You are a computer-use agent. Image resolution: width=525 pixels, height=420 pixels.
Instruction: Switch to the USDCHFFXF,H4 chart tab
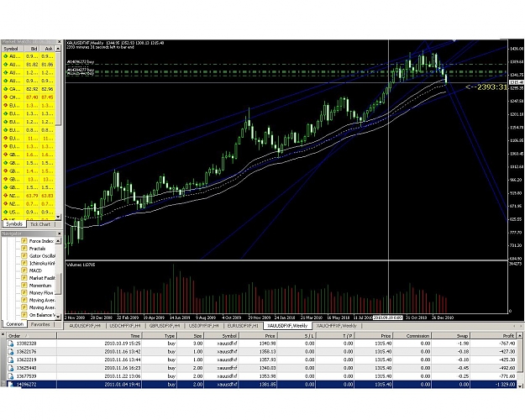125,326
